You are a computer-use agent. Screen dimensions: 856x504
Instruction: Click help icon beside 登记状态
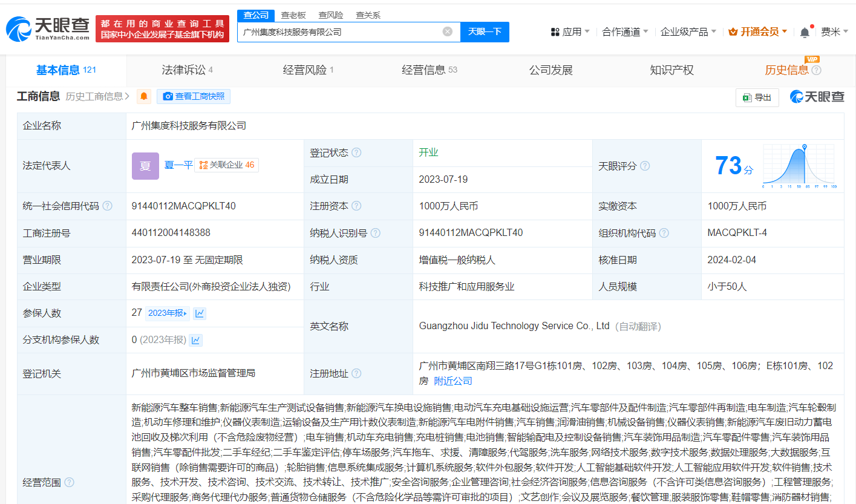click(x=356, y=152)
